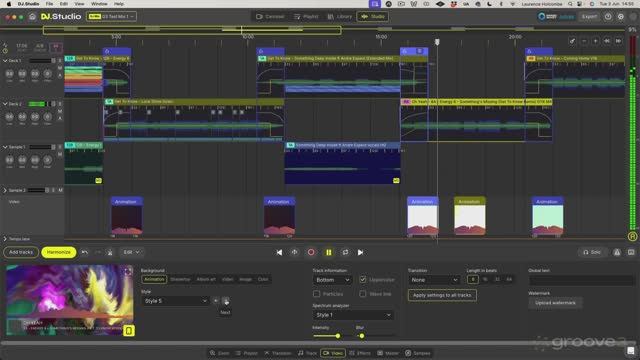Click the Next style button

pos(226,301)
